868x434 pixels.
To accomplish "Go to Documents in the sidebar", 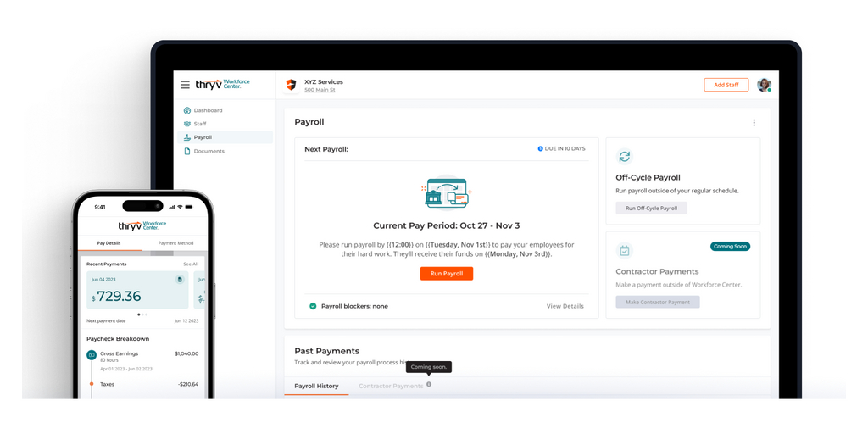I will 209,151.
